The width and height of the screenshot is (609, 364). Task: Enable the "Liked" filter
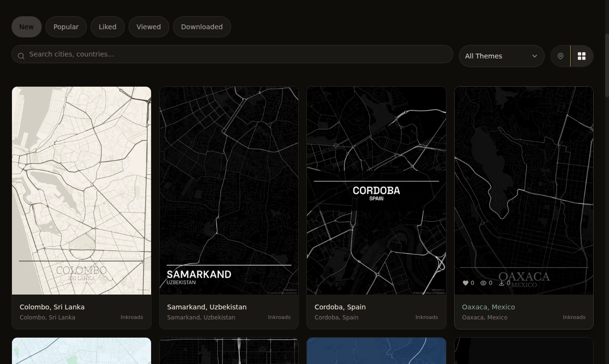[107, 27]
